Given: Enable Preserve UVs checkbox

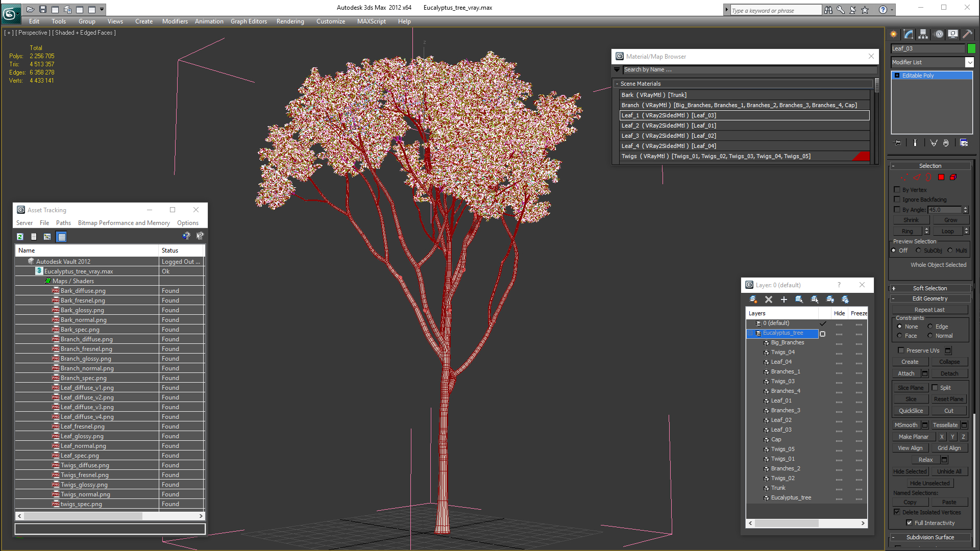Looking at the screenshot, I should pyautogui.click(x=901, y=350).
